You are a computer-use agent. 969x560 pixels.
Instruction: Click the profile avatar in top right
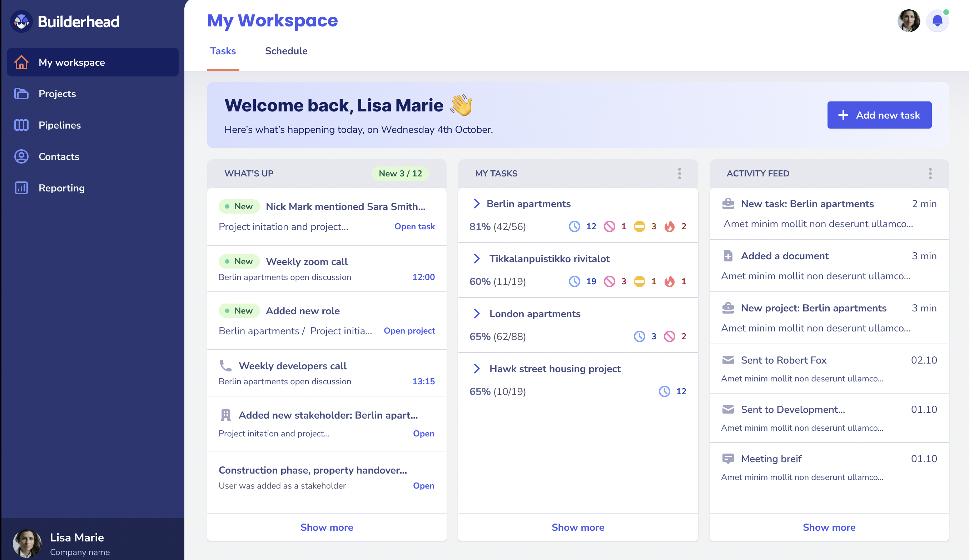pyautogui.click(x=908, y=21)
